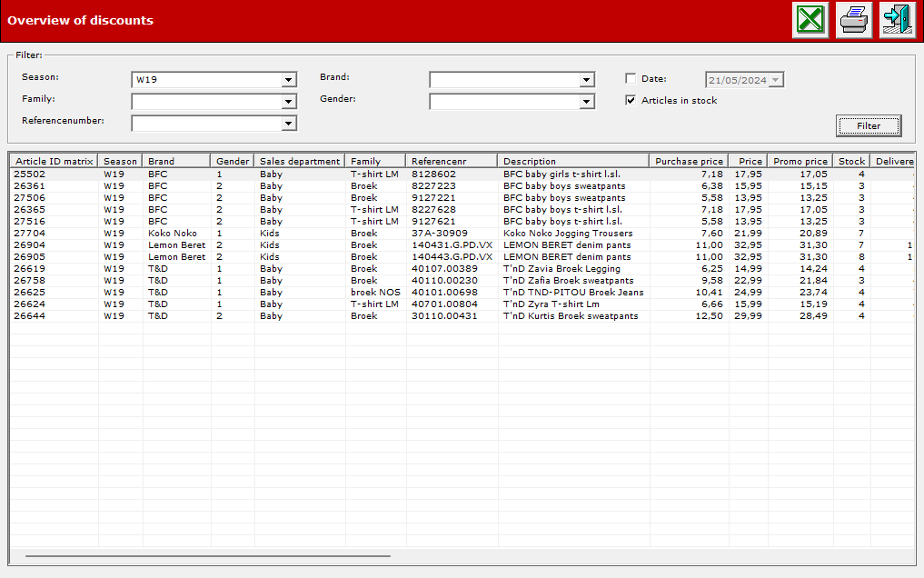Sort by the Description column header
Image resolution: width=924 pixels, height=578 pixels.
pos(573,161)
